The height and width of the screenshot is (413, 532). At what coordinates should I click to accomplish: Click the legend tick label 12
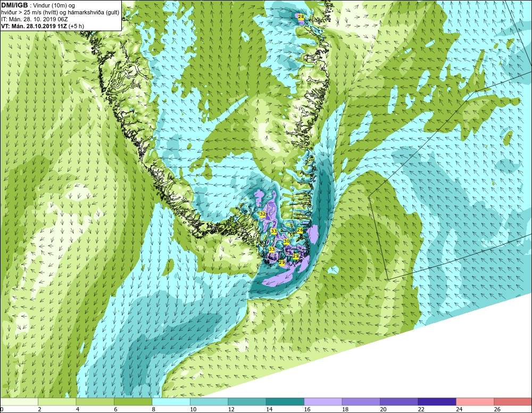point(231,410)
